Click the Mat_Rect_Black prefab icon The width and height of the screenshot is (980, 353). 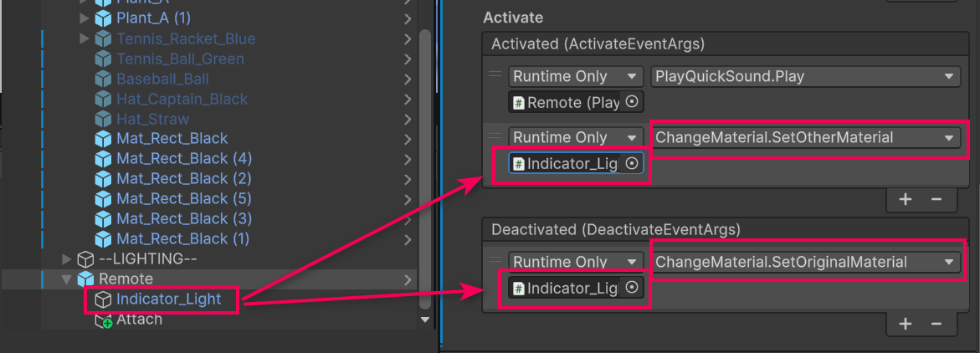tap(103, 138)
